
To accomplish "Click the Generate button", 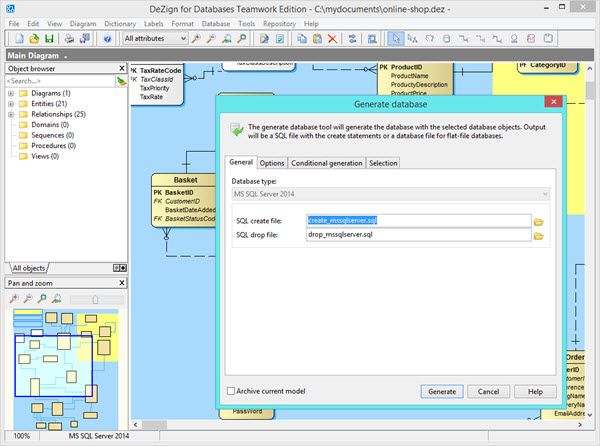I will (442, 392).
